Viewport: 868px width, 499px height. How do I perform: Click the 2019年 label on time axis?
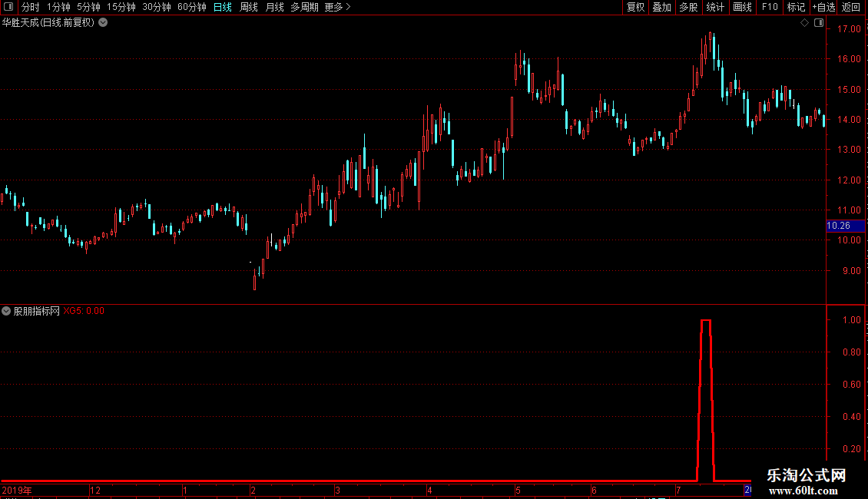(17, 490)
